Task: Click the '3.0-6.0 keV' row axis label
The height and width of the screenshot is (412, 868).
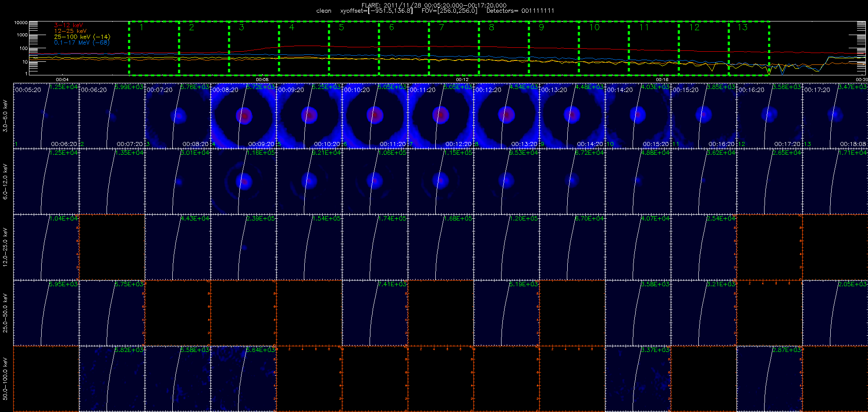Action: tap(5, 116)
